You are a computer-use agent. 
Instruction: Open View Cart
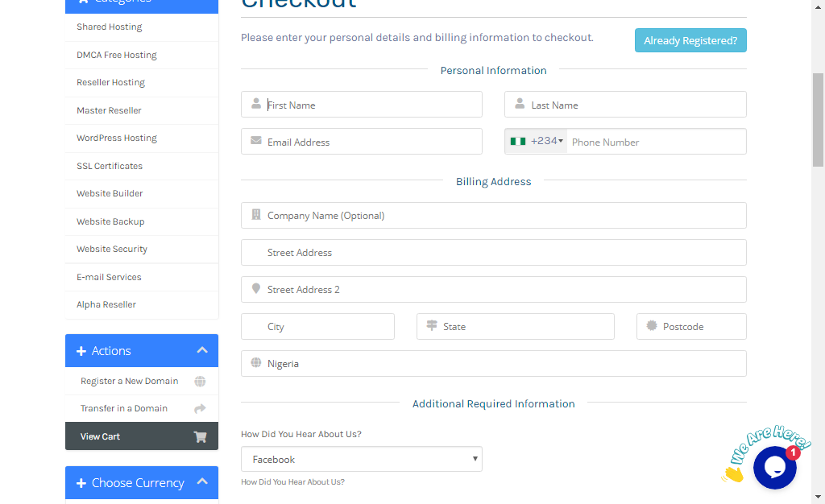coord(142,436)
